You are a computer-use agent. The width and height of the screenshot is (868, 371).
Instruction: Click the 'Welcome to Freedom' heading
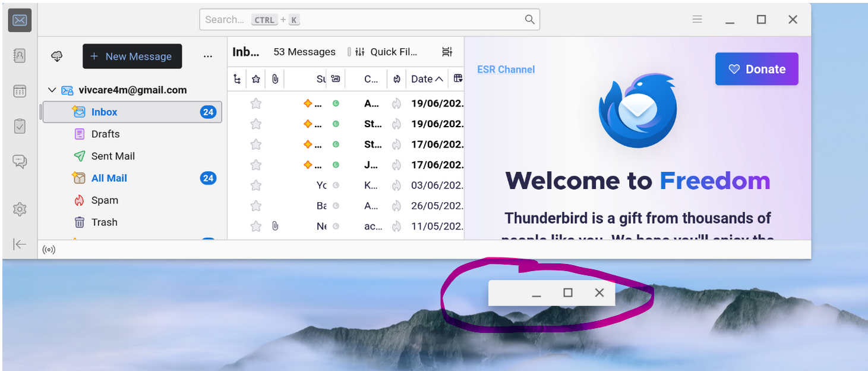tap(637, 180)
